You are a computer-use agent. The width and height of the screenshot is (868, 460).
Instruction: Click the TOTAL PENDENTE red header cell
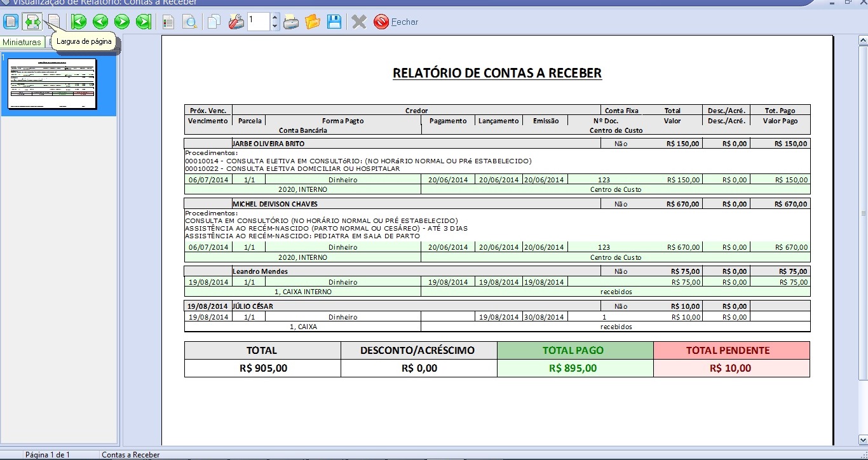coord(731,350)
